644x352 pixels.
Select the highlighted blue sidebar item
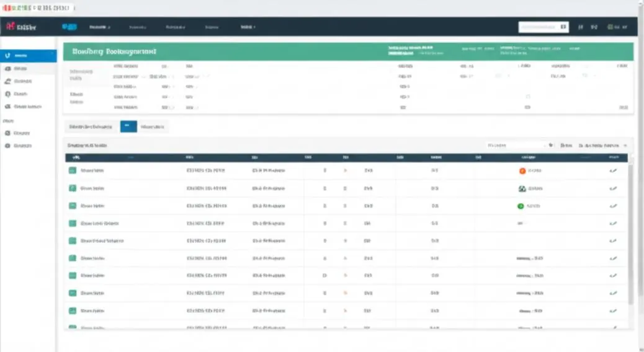click(29, 55)
